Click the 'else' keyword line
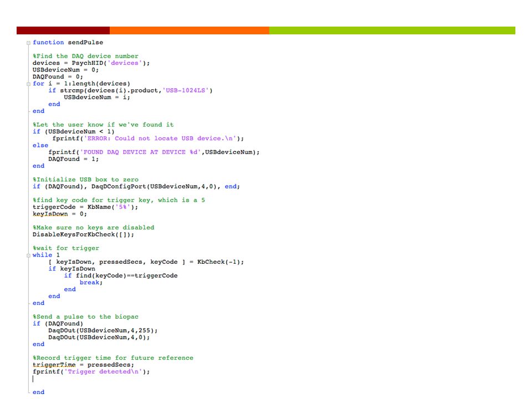 (40, 145)
